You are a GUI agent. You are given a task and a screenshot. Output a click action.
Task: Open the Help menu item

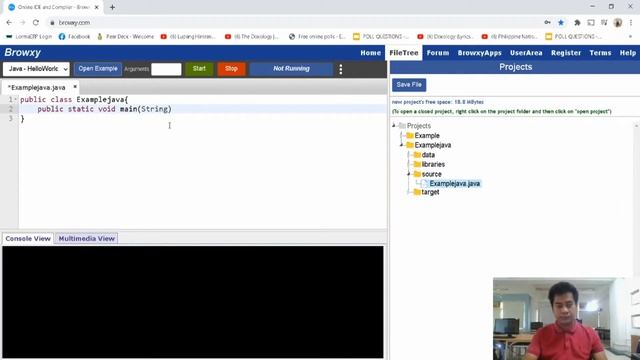pyautogui.click(x=627, y=53)
